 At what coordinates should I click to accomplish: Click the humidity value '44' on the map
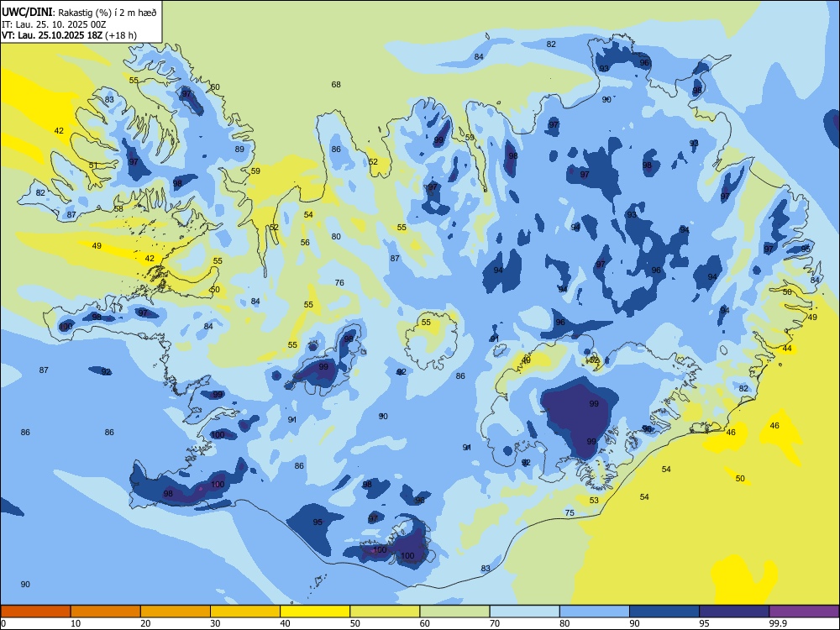pyautogui.click(x=787, y=349)
